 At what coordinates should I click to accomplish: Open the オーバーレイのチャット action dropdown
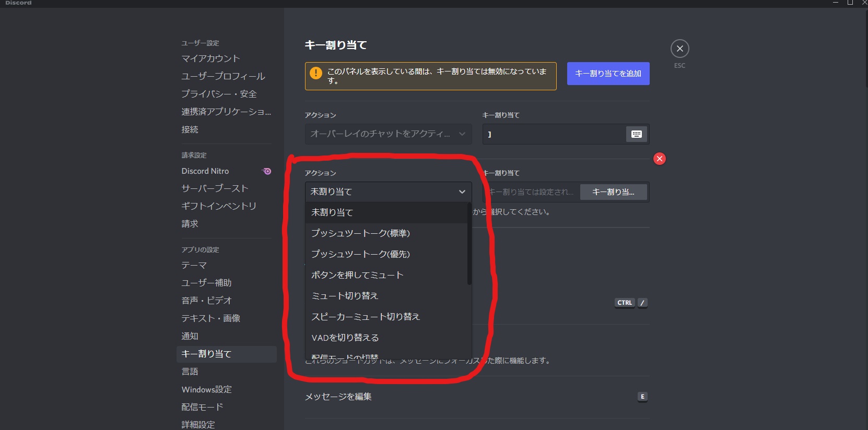click(x=388, y=134)
